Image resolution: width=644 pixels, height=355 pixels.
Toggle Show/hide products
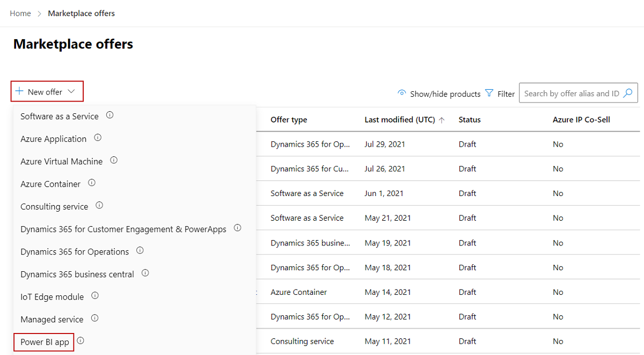439,93
